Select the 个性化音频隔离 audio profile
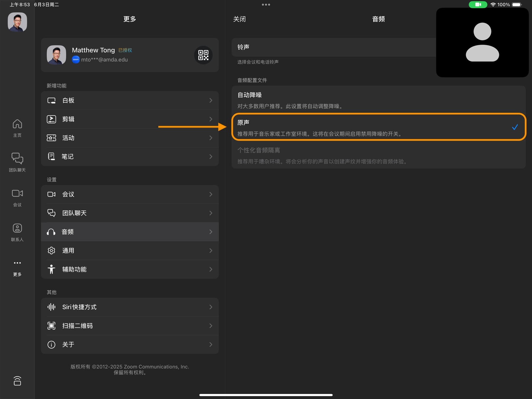This screenshot has width=532, height=399. 378,155
